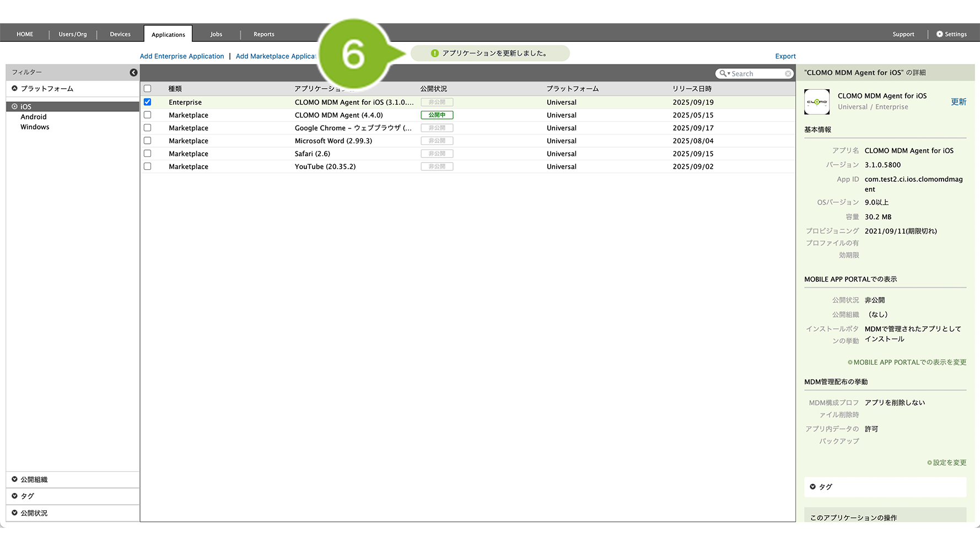Viewport: 980px width, 551px height.
Task: Click the Settings gear icon
Action: tap(940, 34)
